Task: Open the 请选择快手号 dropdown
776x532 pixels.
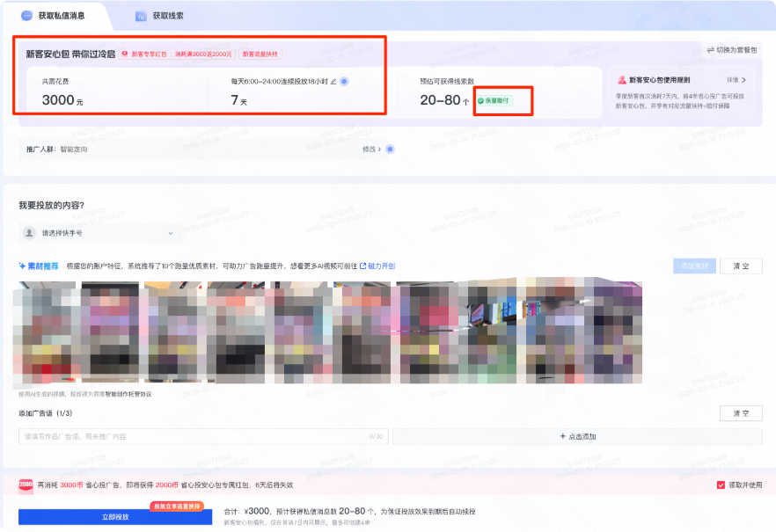Action: tap(100, 233)
